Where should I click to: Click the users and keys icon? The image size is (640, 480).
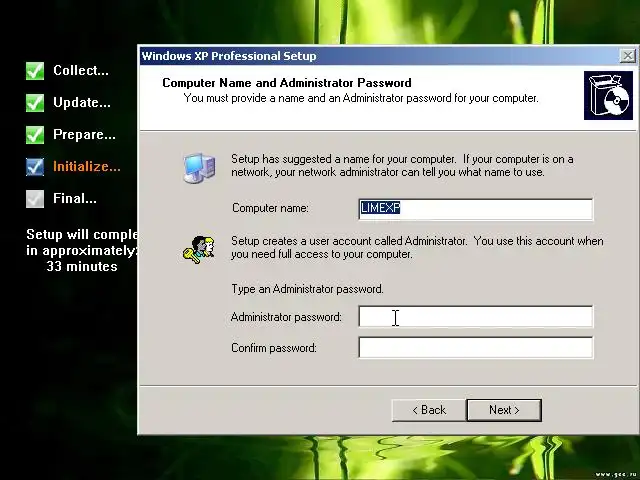pyautogui.click(x=199, y=249)
